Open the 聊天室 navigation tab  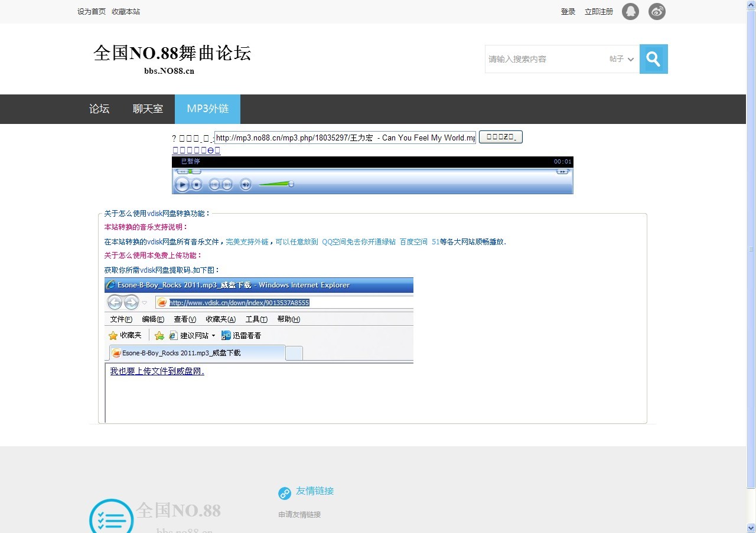click(148, 109)
